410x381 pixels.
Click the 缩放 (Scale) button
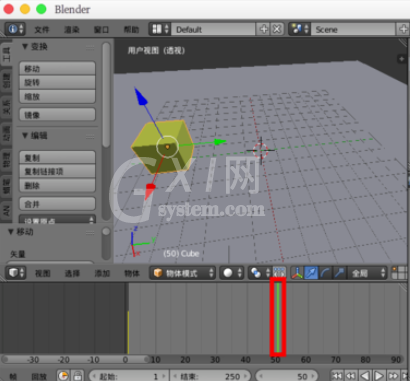coord(57,97)
